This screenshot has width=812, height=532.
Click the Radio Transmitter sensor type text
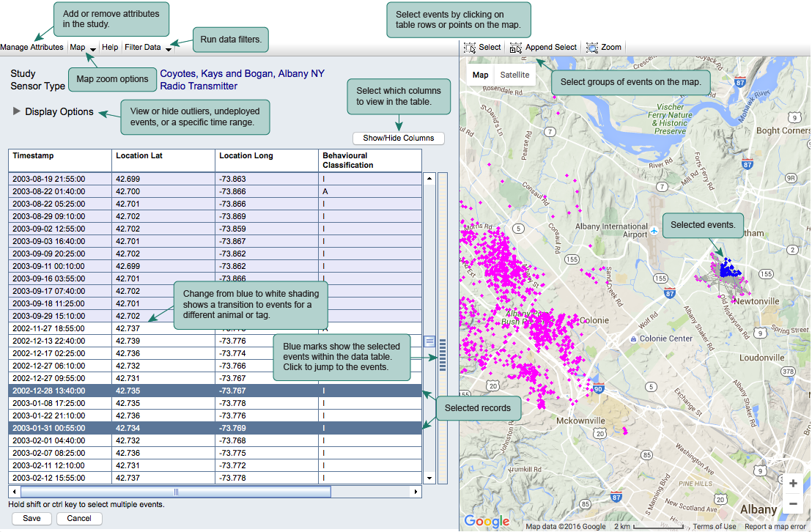coord(199,86)
